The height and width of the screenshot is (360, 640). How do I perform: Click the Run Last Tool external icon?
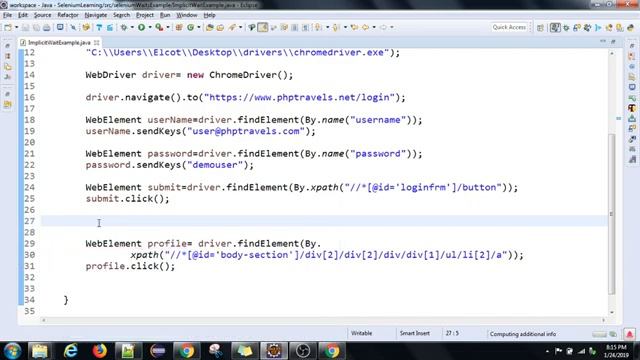[x=159, y=27]
